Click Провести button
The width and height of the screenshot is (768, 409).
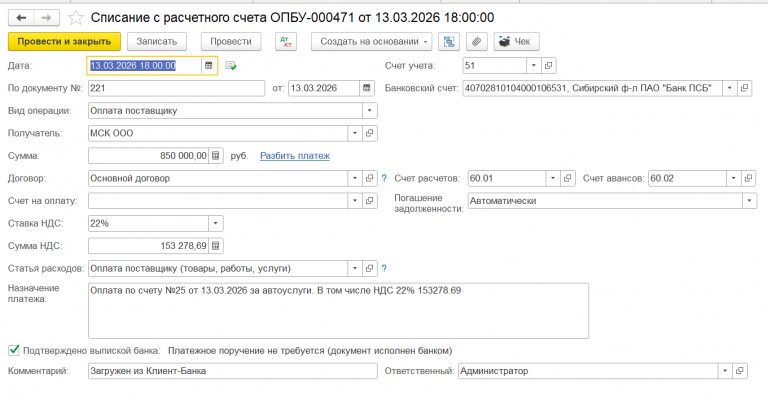pyautogui.click(x=231, y=42)
